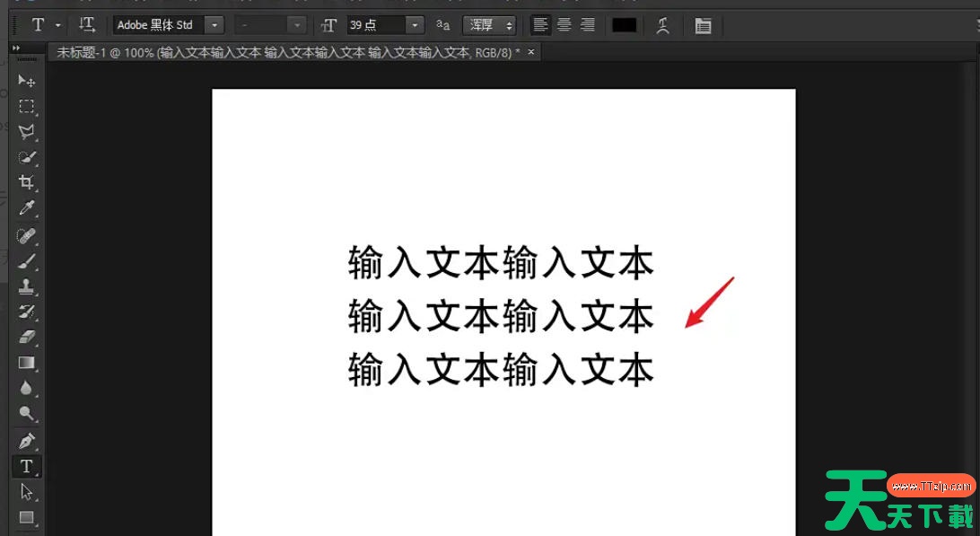
Task: Click the font size icon
Action: click(x=328, y=25)
